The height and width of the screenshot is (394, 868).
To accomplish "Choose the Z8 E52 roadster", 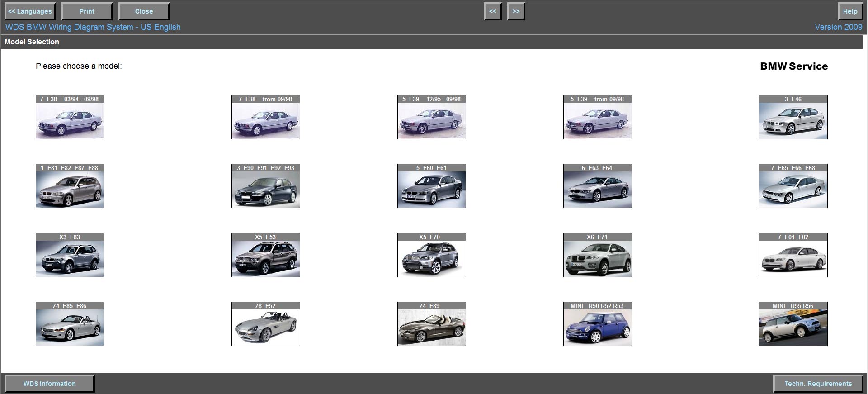I will pyautogui.click(x=266, y=324).
